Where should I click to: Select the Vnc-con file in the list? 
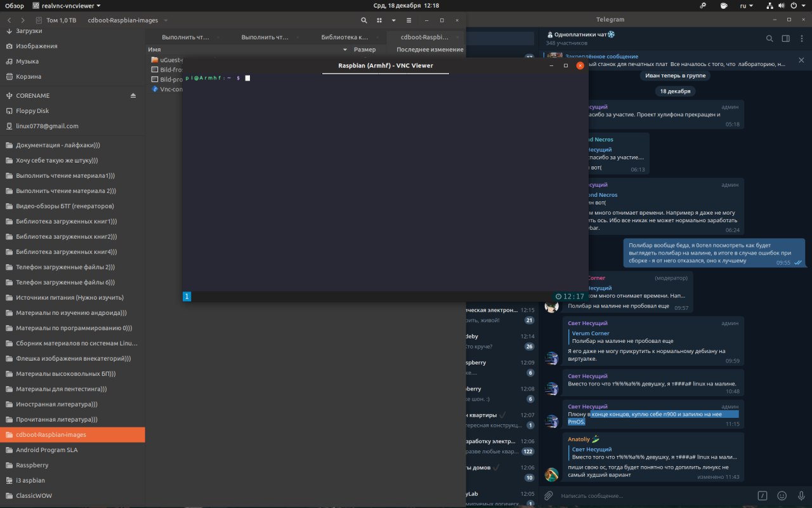(167, 89)
